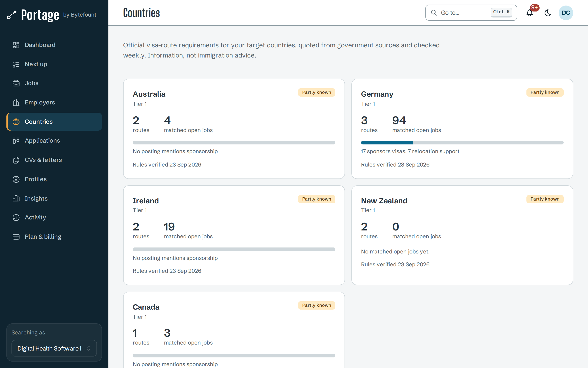The height and width of the screenshot is (368, 588).
Task: Open the New Zealand country card
Action: pos(462,235)
